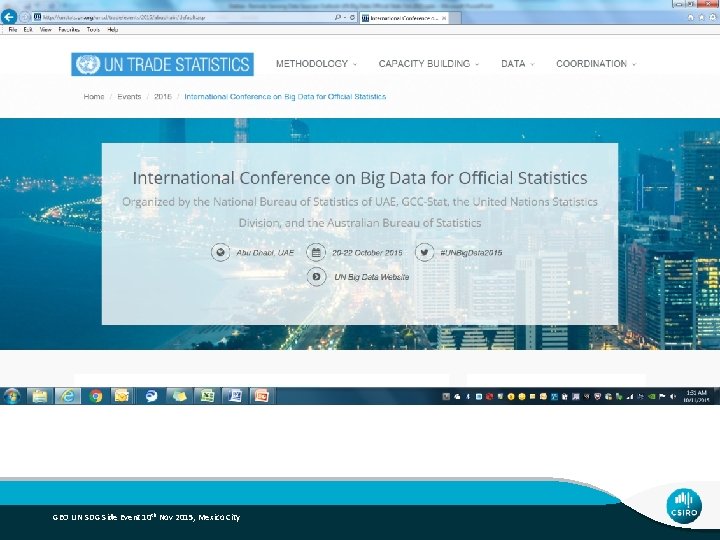Image resolution: width=720 pixels, height=540 pixels.
Task: Click the arrow icon beside UN Big Data Website
Action: click(x=316, y=277)
